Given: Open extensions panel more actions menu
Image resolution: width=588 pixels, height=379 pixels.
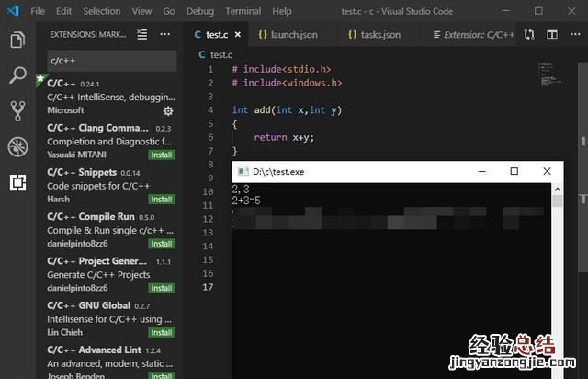Looking at the screenshot, I should tap(165, 34).
